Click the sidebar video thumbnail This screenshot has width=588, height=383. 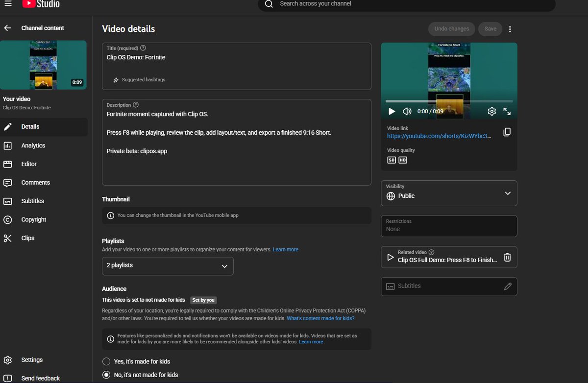pyautogui.click(x=43, y=65)
